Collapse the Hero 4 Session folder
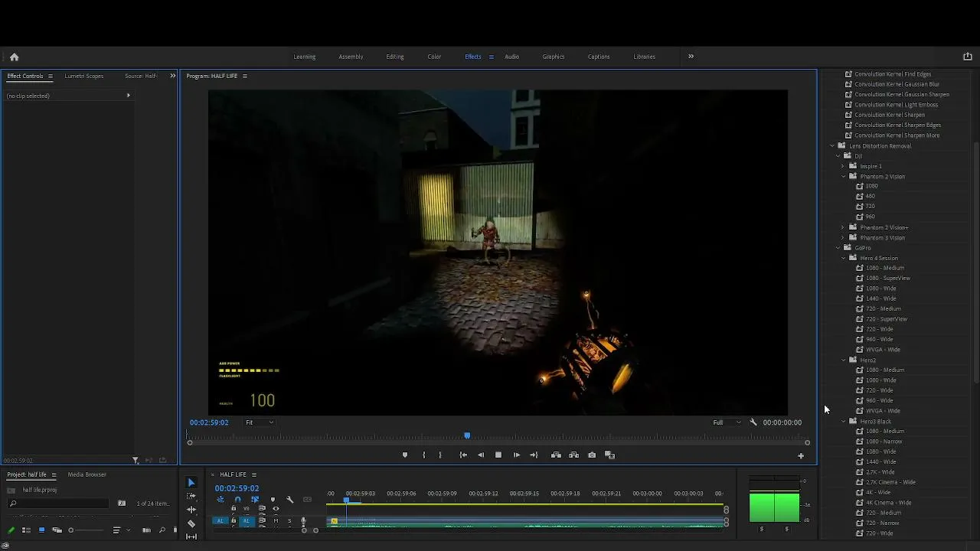 click(x=844, y=258)
